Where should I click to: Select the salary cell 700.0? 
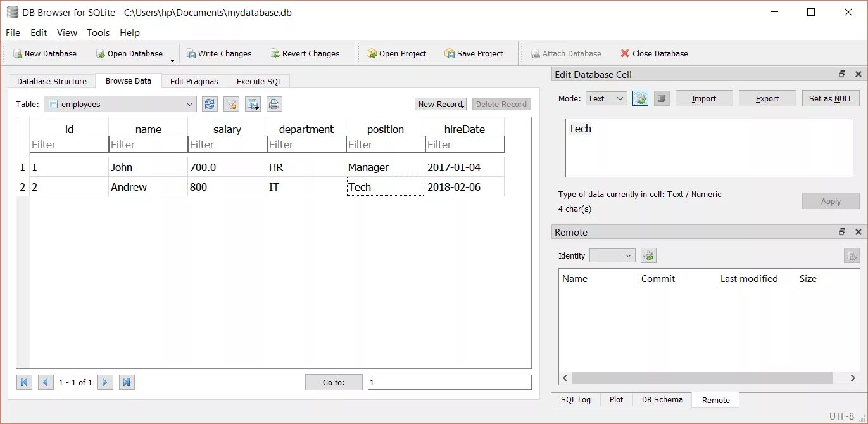227,167
